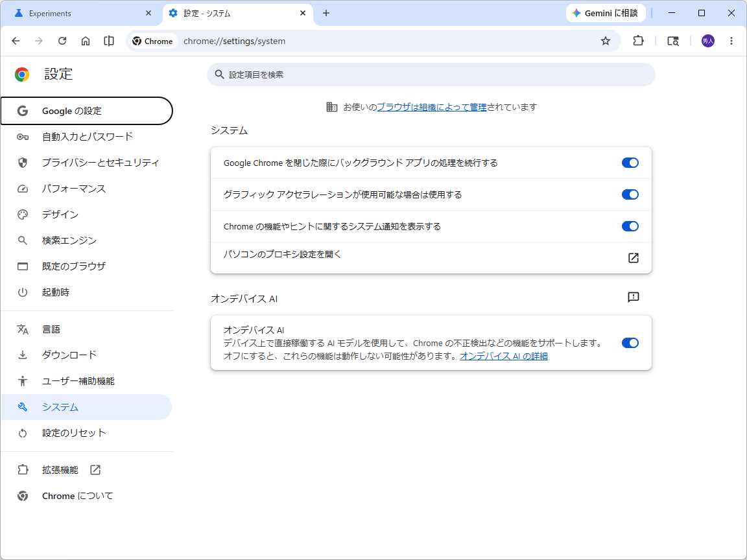Toggle the オンデバイス AI switch

point(630,344)
